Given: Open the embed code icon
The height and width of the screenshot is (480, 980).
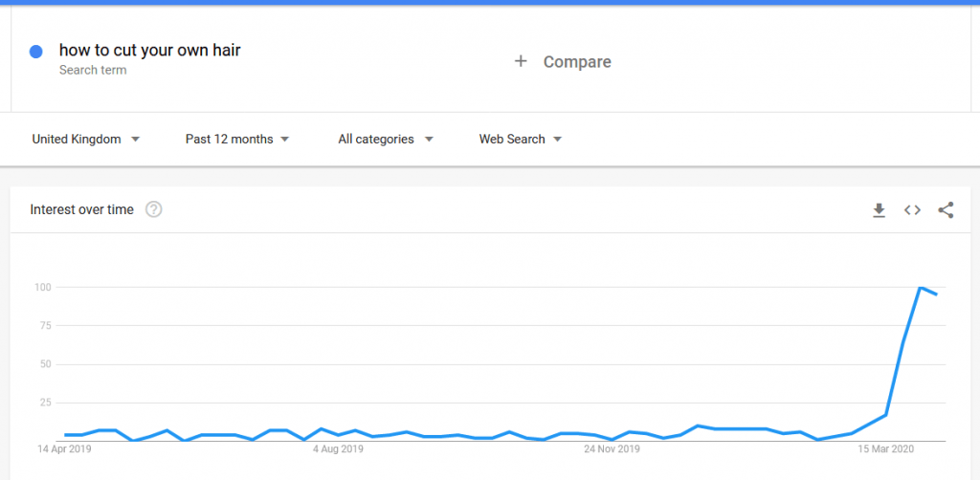Looking at the screenshot, I should 912,210.
